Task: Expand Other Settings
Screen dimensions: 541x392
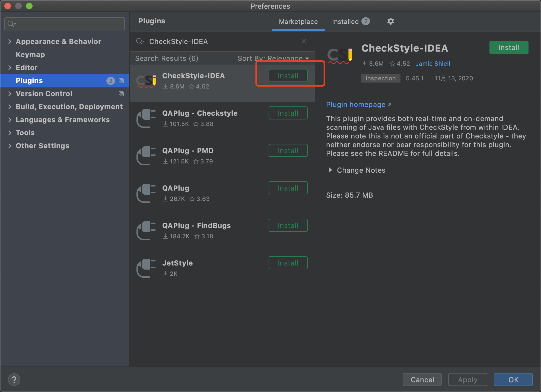Action: [x=10, y=146]
